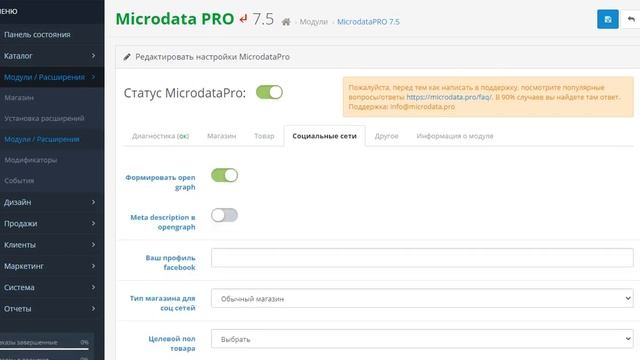Click the pencil icon in settings header

(127, 57)
